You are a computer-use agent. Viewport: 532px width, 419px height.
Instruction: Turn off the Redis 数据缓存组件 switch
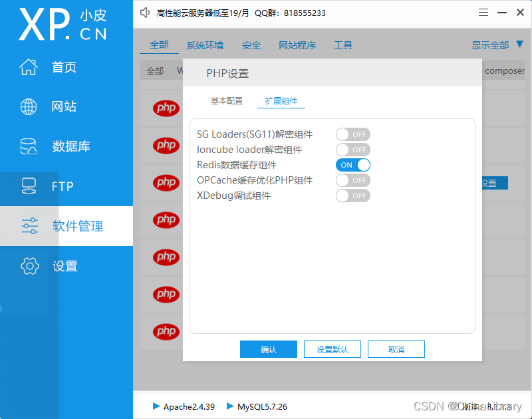352,165
